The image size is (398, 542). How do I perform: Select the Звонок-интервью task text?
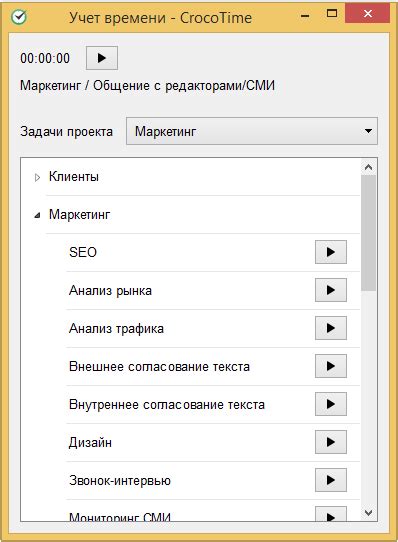(x=120, y=480)
